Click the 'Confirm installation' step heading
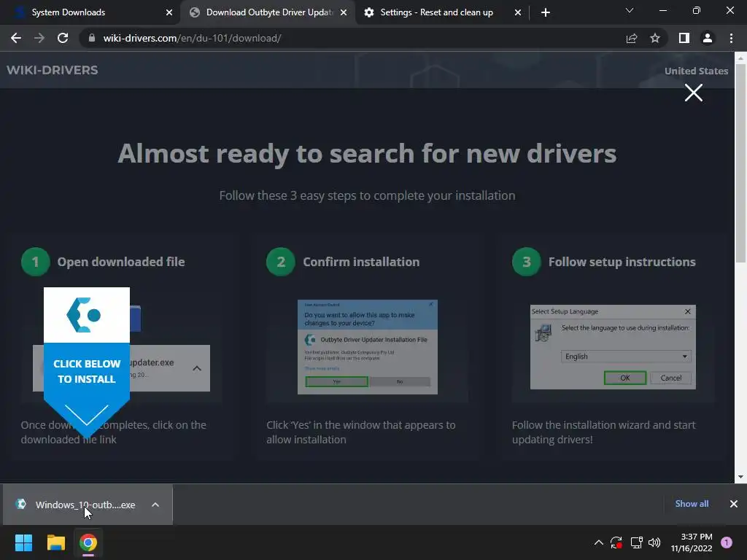This screenshot has height=560, width=747. pyautogui.click(x=361, y=262)
